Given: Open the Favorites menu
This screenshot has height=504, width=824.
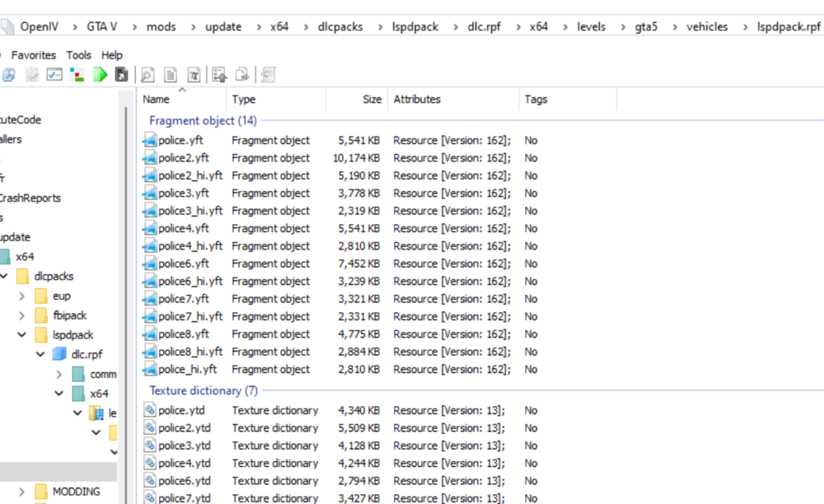Looking at the screenshot, I should click(33, 55).
